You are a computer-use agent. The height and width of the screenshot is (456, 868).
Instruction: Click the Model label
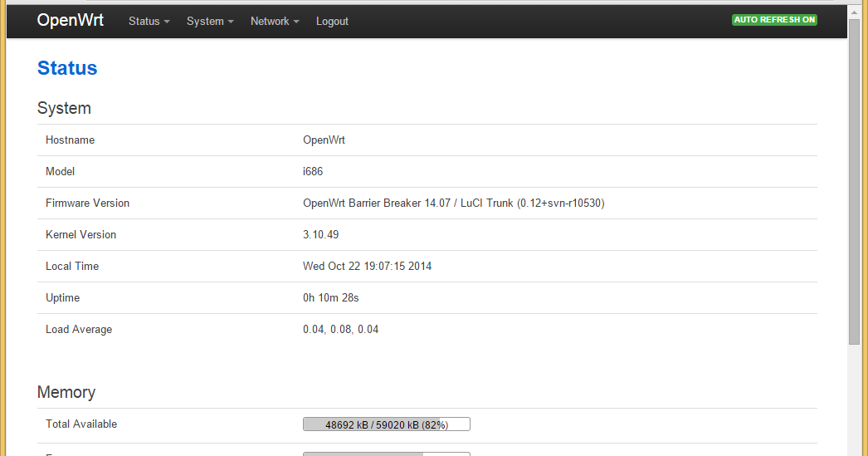60,172
